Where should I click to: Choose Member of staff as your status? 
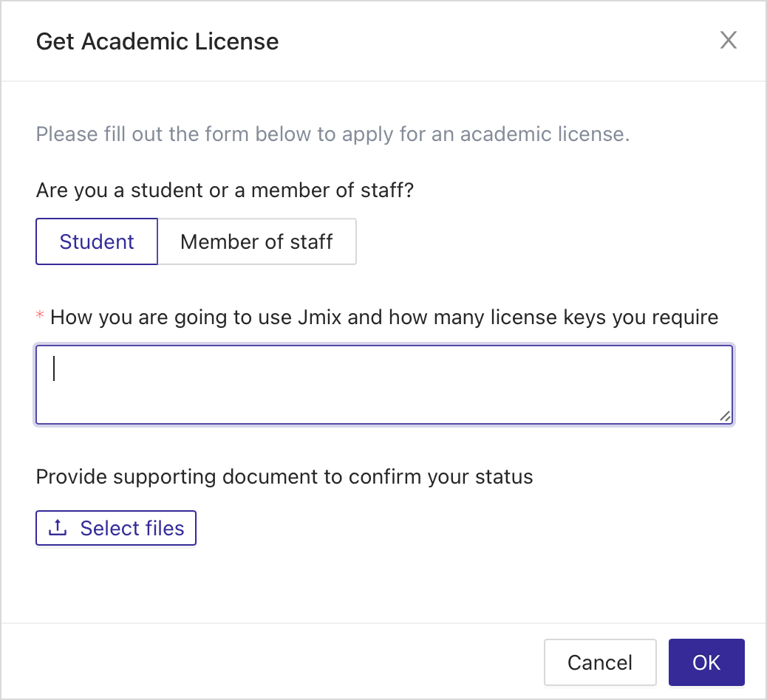pos(257,241)
